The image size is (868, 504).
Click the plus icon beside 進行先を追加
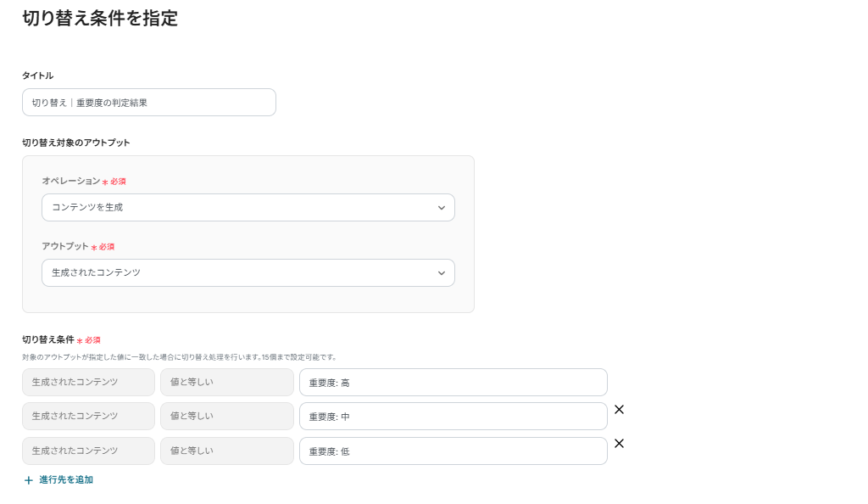[28, 480]
